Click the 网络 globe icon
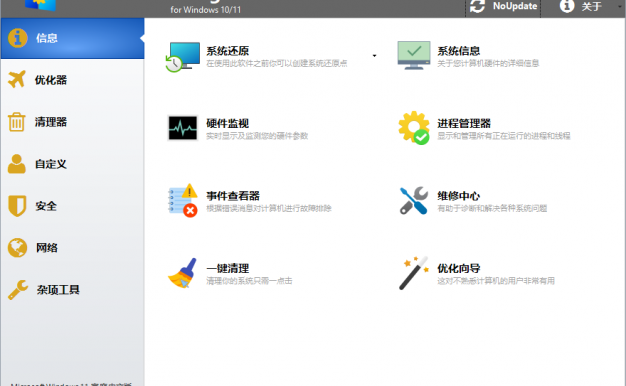This screenshot has height=386, width=626. [18, 248]
